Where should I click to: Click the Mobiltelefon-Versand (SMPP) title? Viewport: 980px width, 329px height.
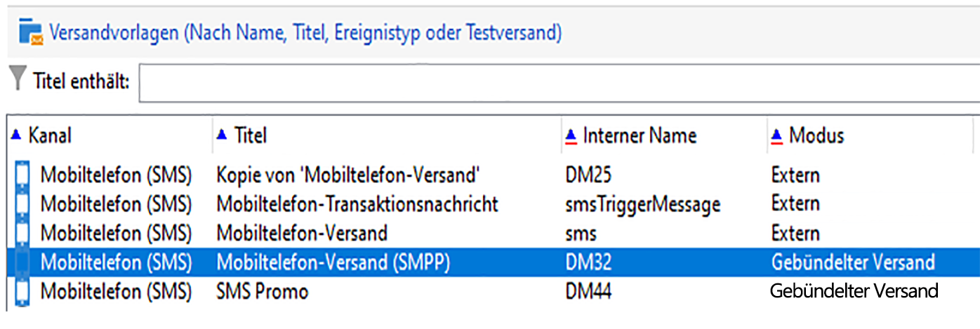[x=333, y=262]
